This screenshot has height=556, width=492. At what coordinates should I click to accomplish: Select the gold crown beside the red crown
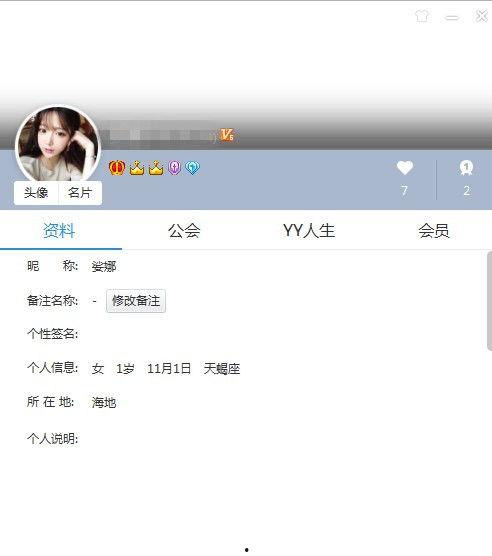[x=137, y=168]
